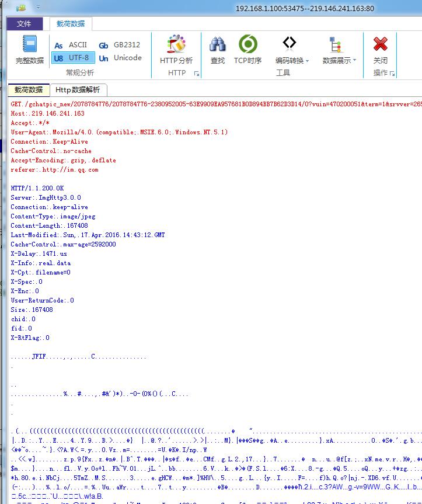Image resolution: width=422 pixels, height=504 pixels.
Task: Click the GET /gchatpic_new request line
Action: click(216, 104)
